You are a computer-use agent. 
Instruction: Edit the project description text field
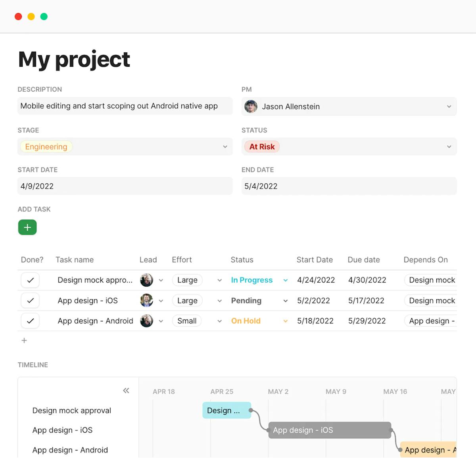click(125, 106)
